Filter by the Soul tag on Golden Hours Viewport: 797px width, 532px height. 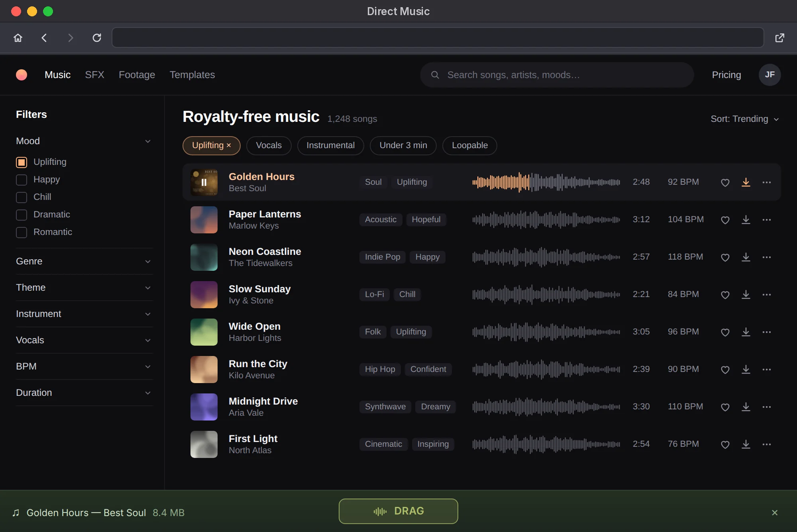(x=373, y=182)
